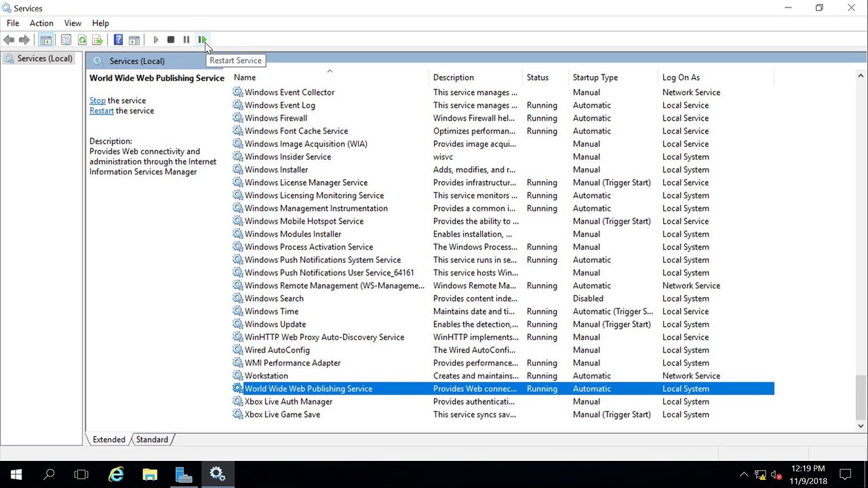Select the Workstation service row
This screenshot has height=488, width=868.
(x=502, y=375)
